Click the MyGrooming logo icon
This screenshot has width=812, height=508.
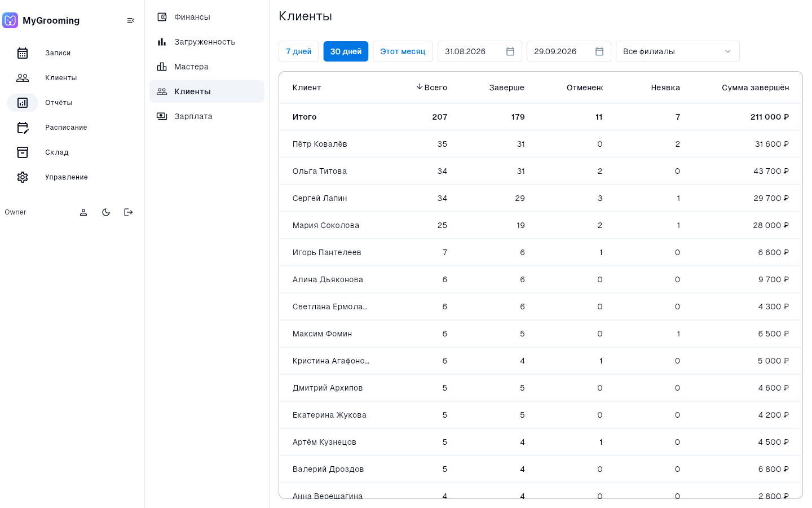[x=10, y=20]
